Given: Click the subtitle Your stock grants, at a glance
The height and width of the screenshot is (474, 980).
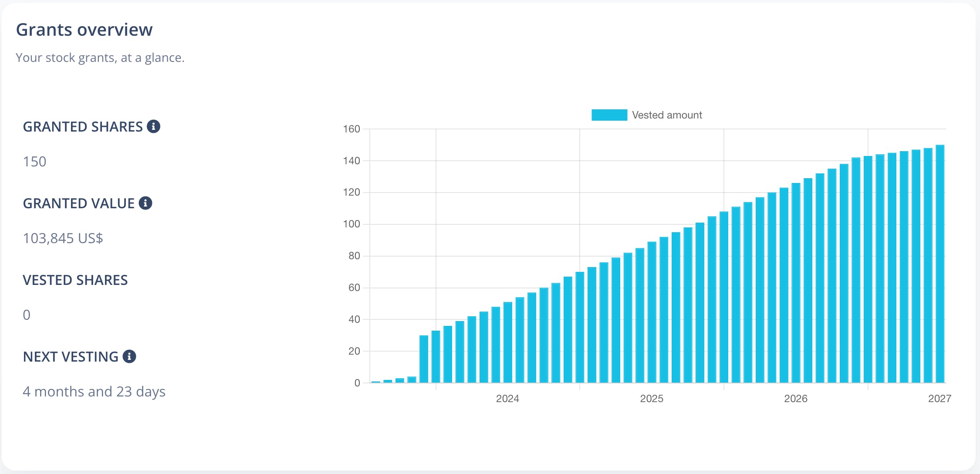Looking at the screenshot, I should [x=100, y=58].
